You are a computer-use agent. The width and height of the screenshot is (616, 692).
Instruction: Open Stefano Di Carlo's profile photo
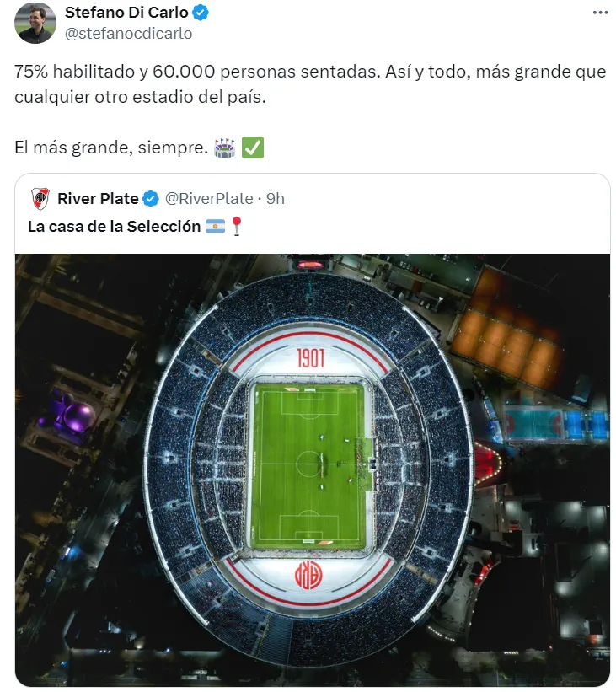35,23
